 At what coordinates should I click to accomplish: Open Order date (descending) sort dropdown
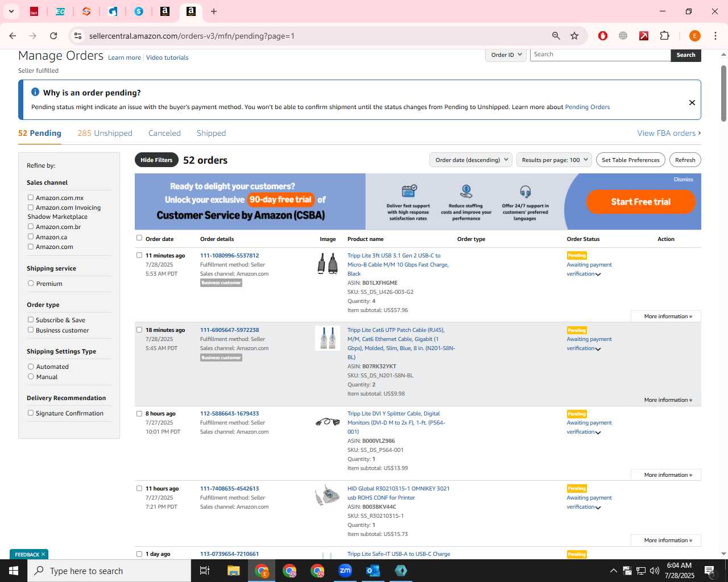tap(471, 160)
